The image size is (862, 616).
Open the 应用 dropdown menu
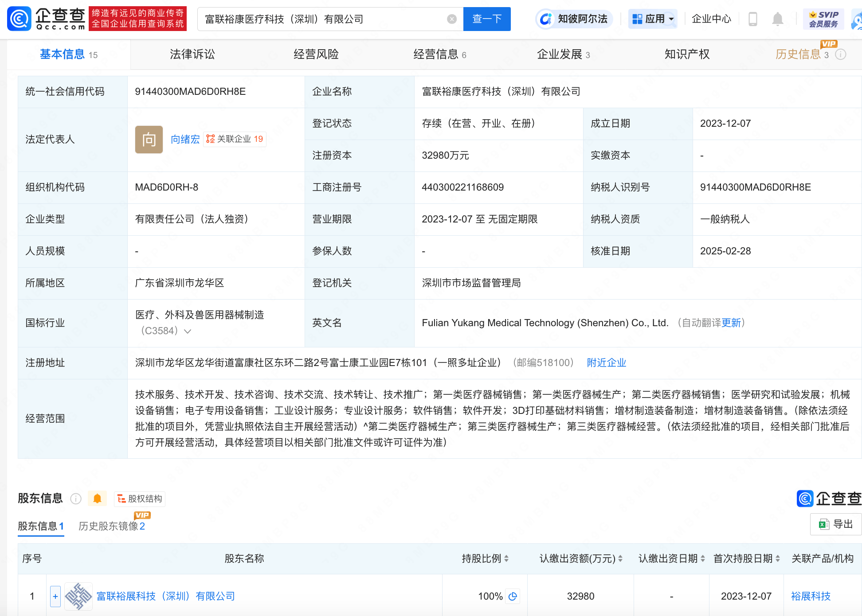[x=653, y=19]
